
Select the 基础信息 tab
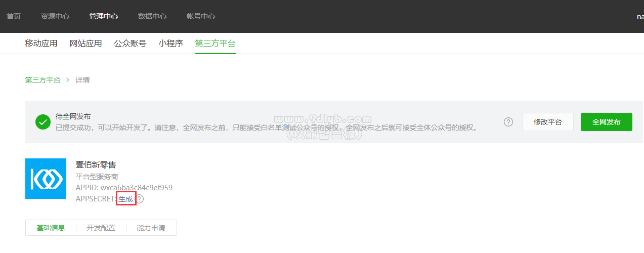(51, 228)
